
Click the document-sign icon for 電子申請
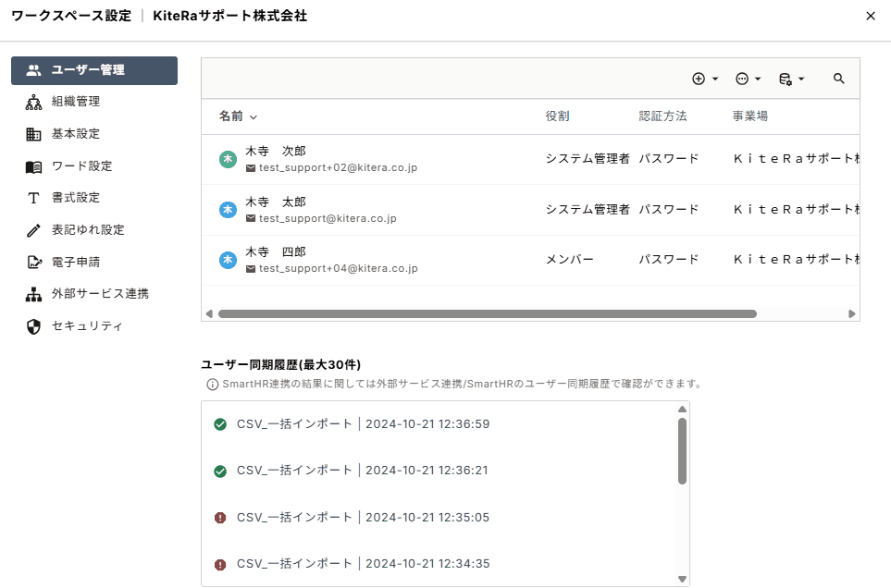point(34,263)
